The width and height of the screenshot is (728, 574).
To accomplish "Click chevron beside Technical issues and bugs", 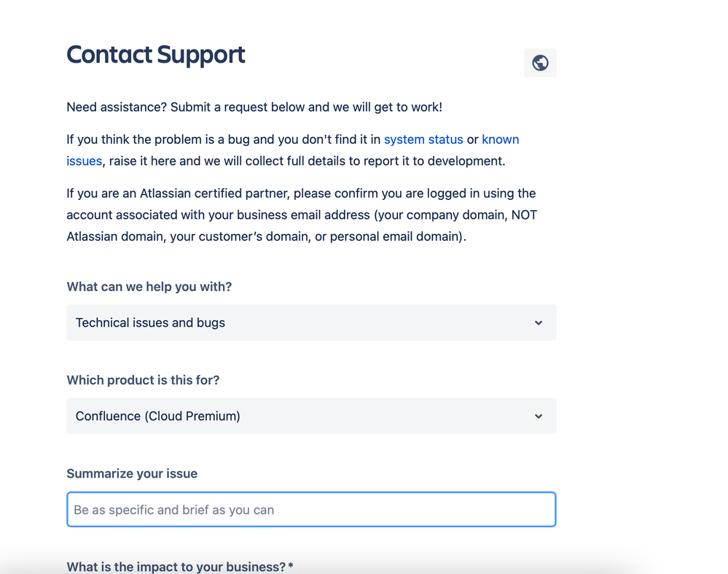I will [538, 322].
